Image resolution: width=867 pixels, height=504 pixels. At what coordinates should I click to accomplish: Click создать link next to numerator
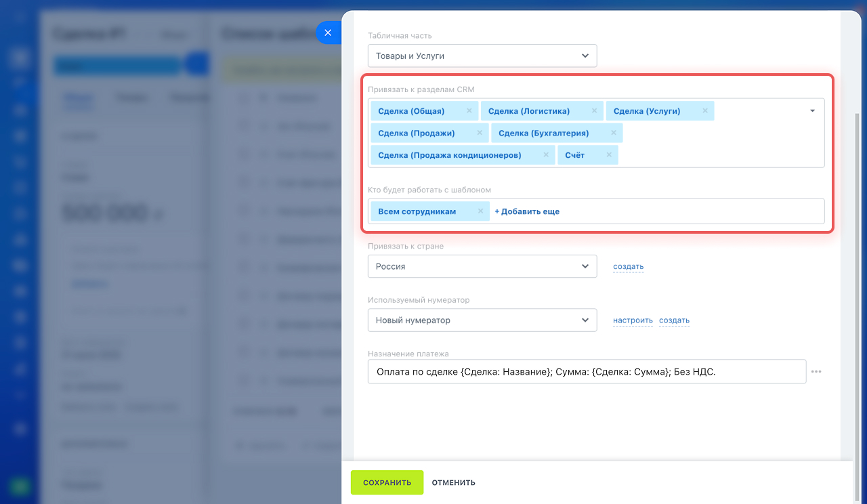click(674, 320)
